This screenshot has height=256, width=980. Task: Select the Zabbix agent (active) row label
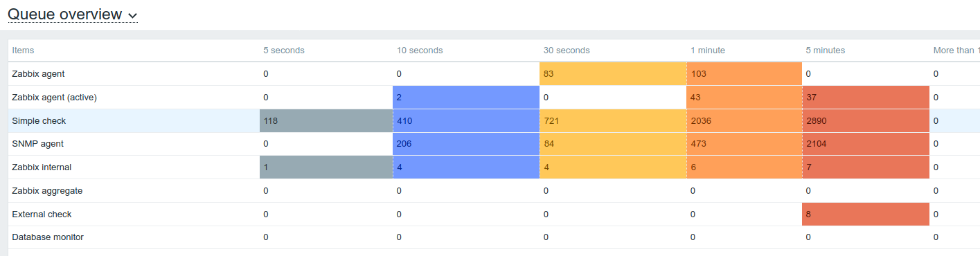click(54, 98)
